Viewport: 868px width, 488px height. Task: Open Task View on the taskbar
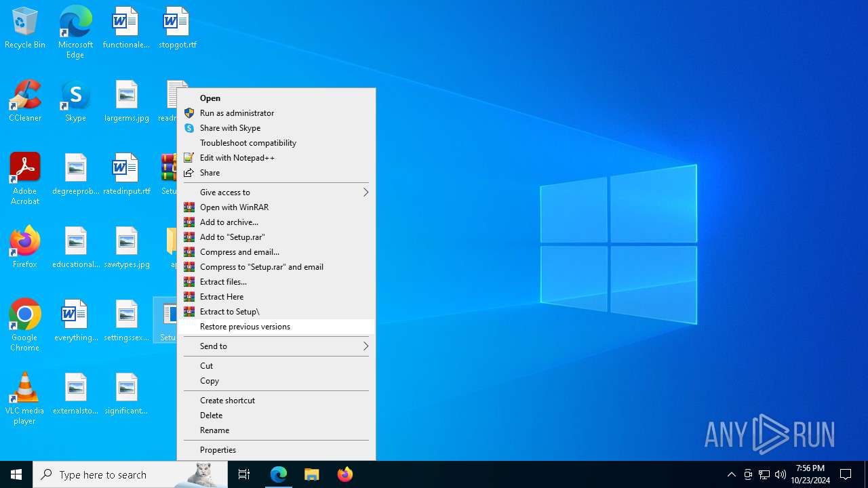(244, 474)
